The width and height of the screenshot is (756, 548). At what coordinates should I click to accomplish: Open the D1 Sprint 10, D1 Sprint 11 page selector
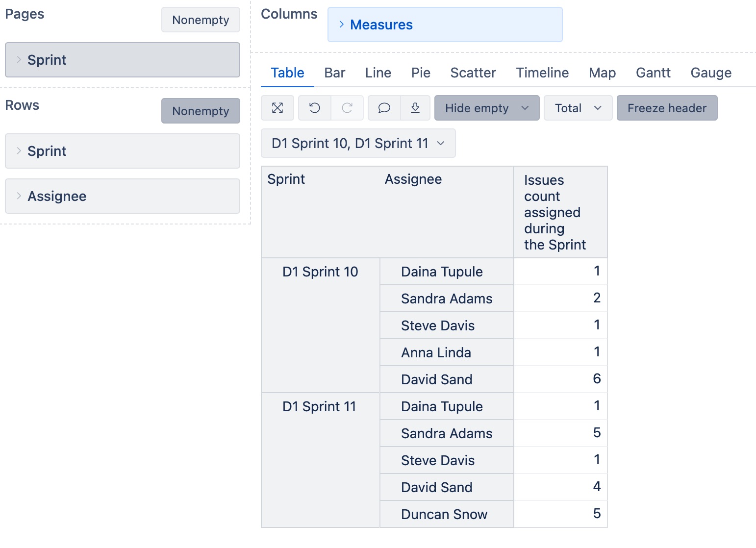(x=358, y=143)
